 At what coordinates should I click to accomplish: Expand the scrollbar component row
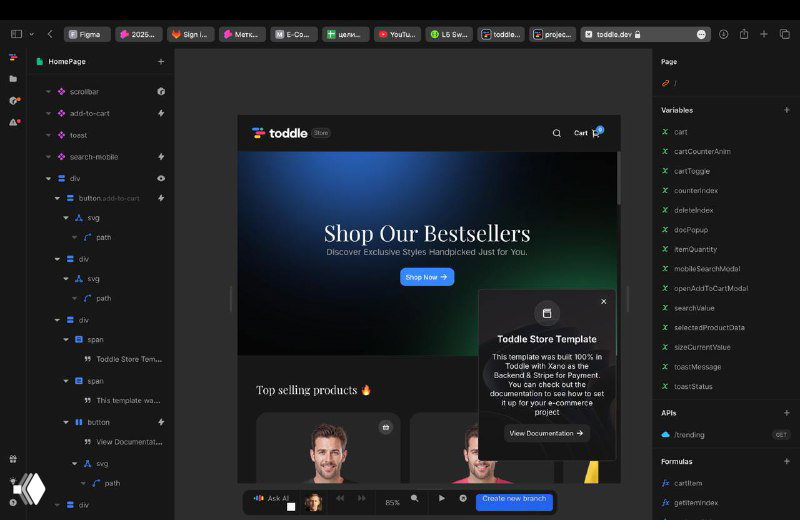pos(48,92)
